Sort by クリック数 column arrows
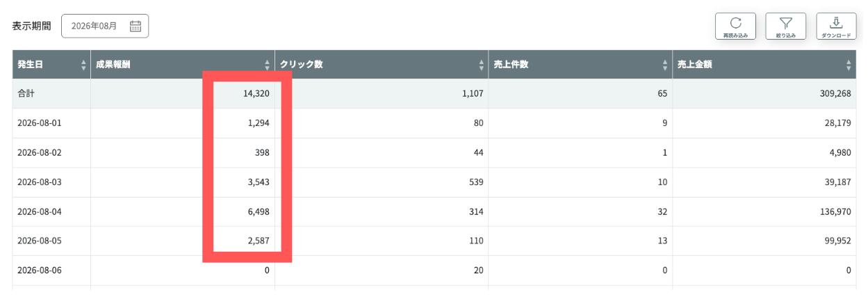Image resolution: width=868 pixels, height=297 pixels. coord(482,65)
